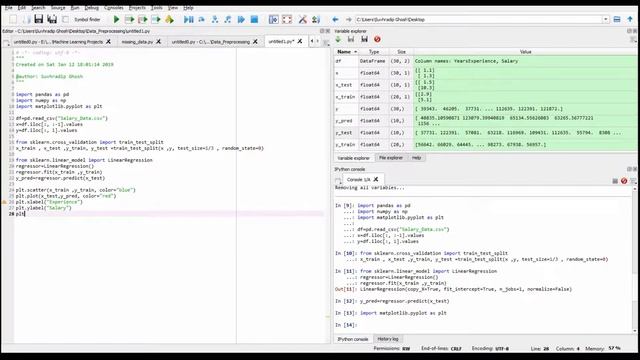
Task: Open the IPython console options menu
Action: pyautogui.click(x=633, y=181)
